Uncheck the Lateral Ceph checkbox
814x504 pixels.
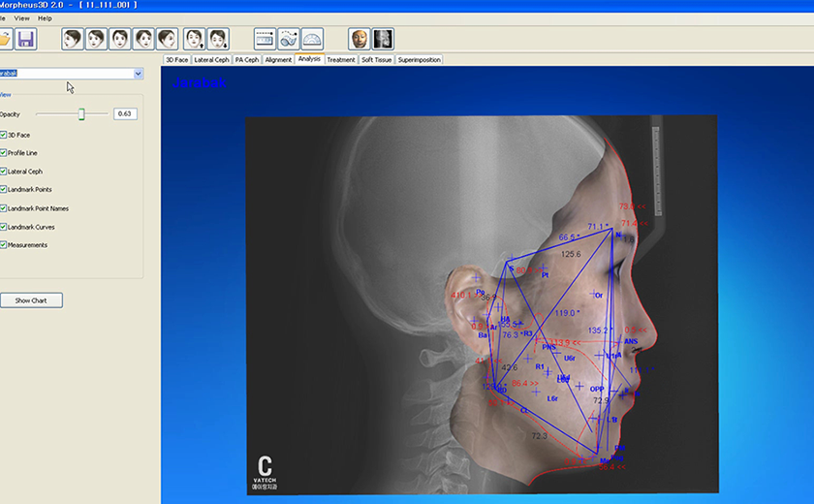point(3,171)
